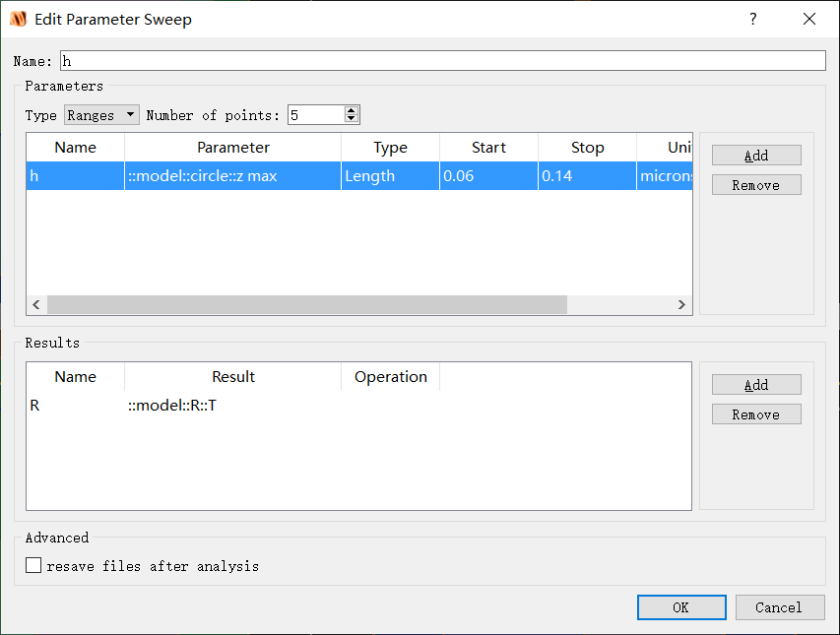Click Add in the Results section
This screenshot has width=840, height=635.
tap(755, 384)
